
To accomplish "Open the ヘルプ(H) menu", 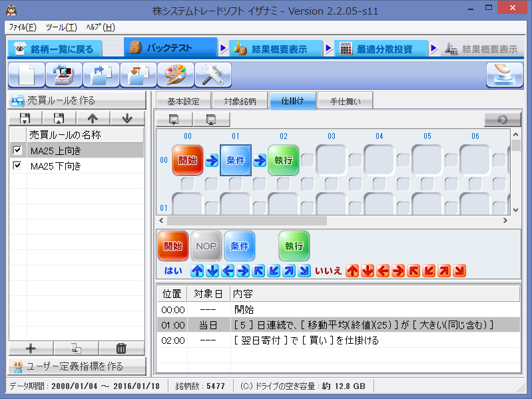I will [x=101, y=27].
